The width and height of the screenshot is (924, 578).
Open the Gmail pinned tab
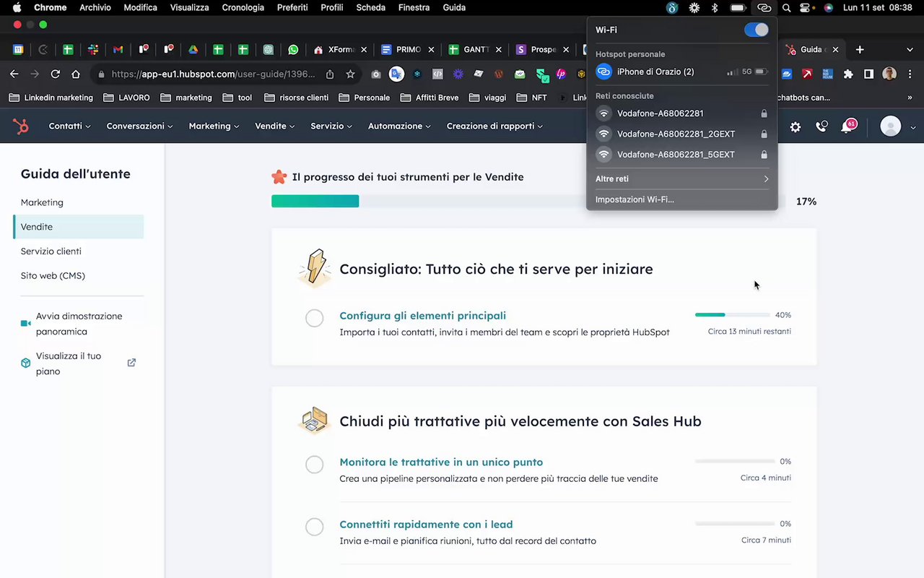(x=118, y=50)
